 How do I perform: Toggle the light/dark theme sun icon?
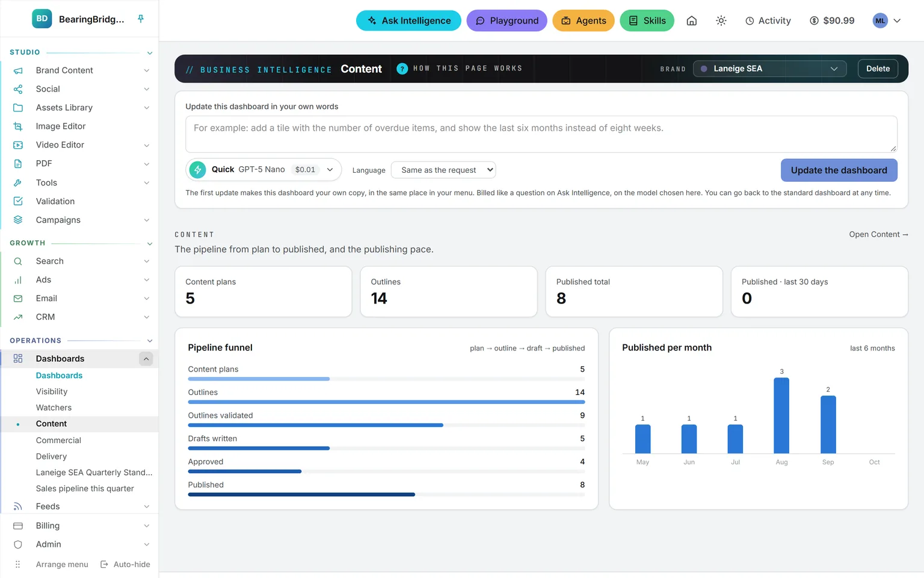pos(721,20)
